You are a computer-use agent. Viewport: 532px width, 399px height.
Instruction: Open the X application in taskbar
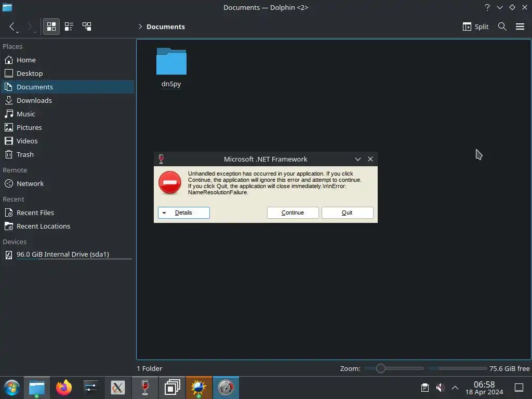pyautogui.click(x=118, y=388)
